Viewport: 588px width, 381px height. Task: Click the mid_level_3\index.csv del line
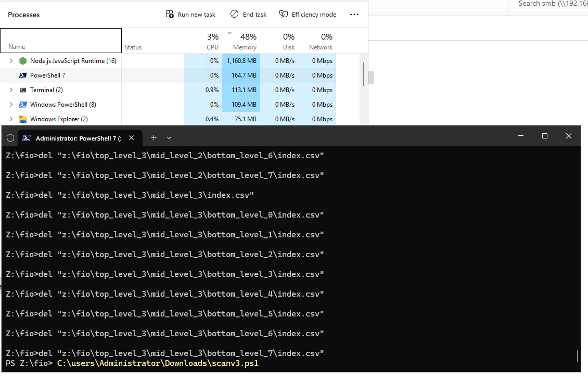[130, 195]
